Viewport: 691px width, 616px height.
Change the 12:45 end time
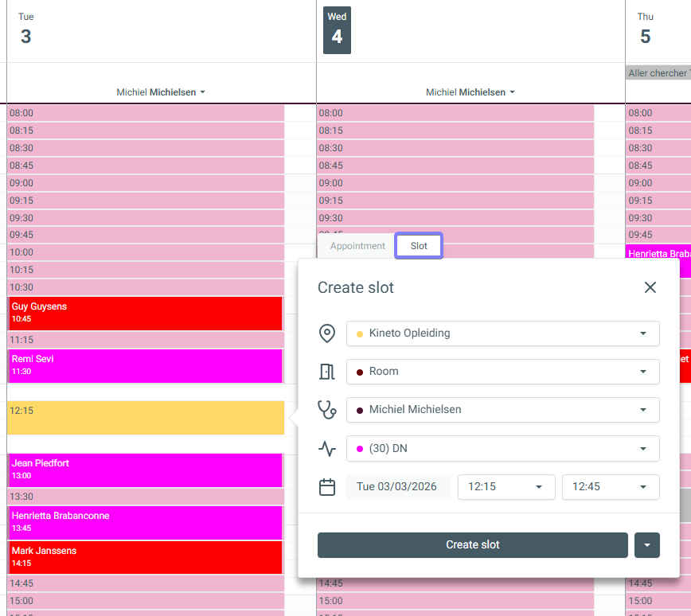(x=610, y=487)
